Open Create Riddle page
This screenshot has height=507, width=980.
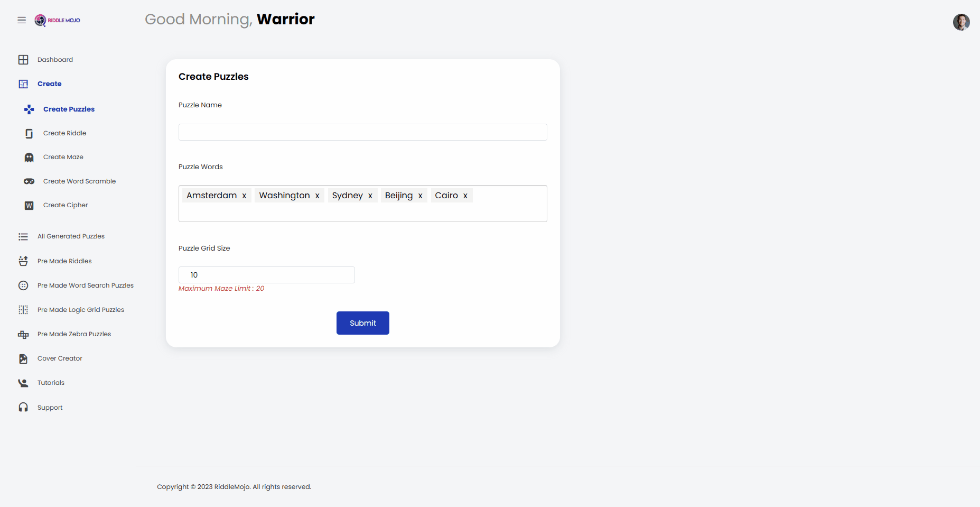pos(64,133)
